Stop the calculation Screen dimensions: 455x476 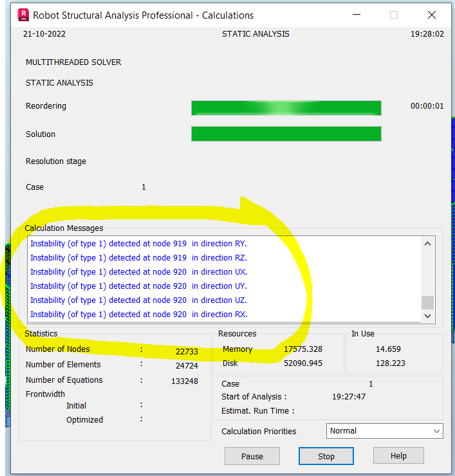point(326,456)
